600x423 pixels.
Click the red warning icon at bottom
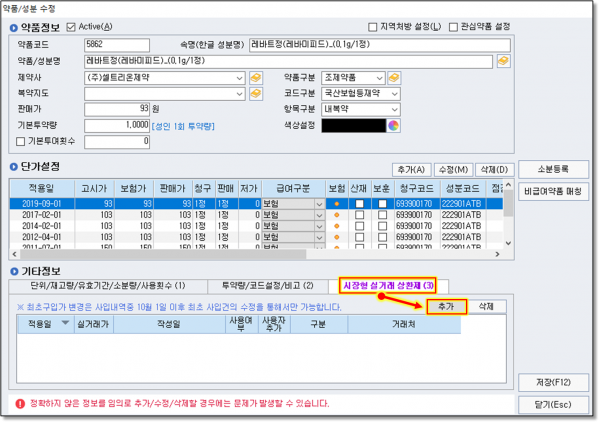pos(20,403)
